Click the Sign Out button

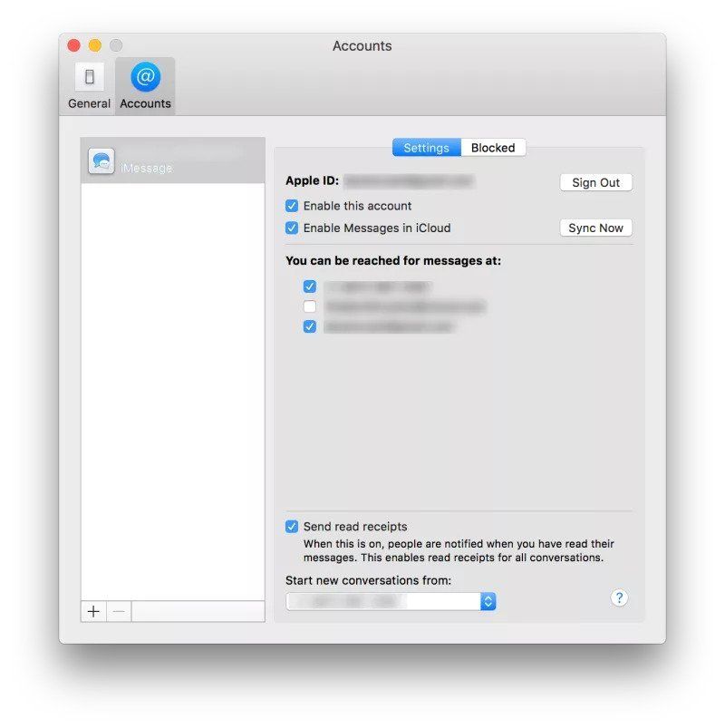coord(595,182)
